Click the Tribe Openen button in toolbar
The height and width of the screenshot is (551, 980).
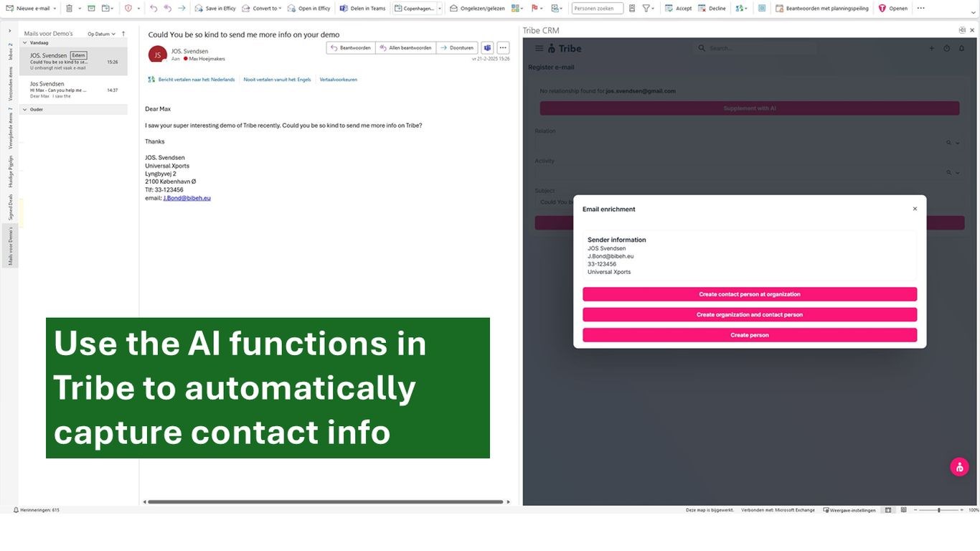(893, 9)
